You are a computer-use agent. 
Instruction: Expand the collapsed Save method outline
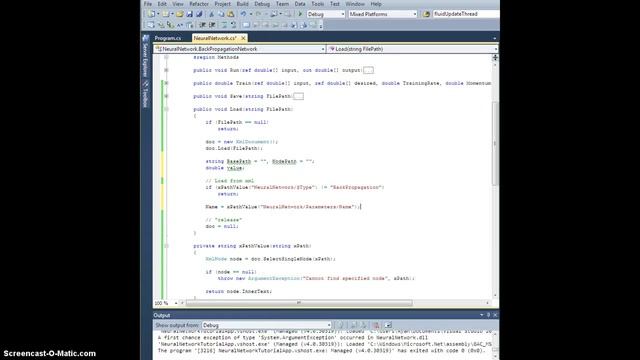click(x=166, y=96)
